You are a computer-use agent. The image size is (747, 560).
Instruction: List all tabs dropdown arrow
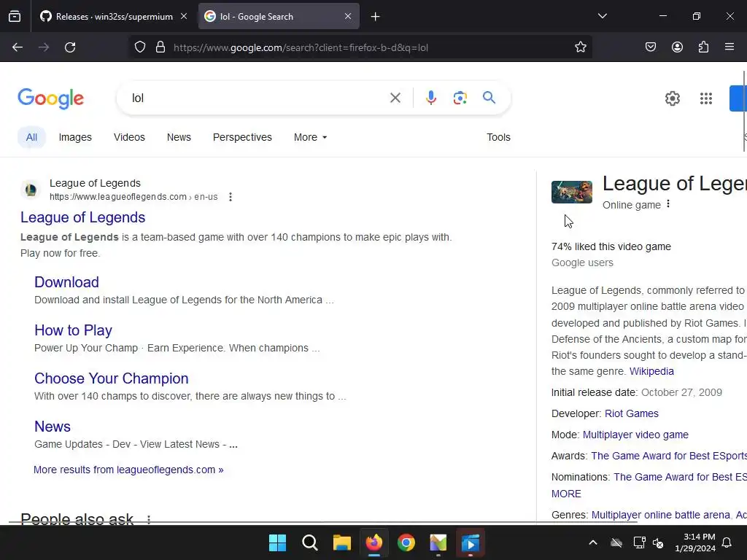click(603, 16)
